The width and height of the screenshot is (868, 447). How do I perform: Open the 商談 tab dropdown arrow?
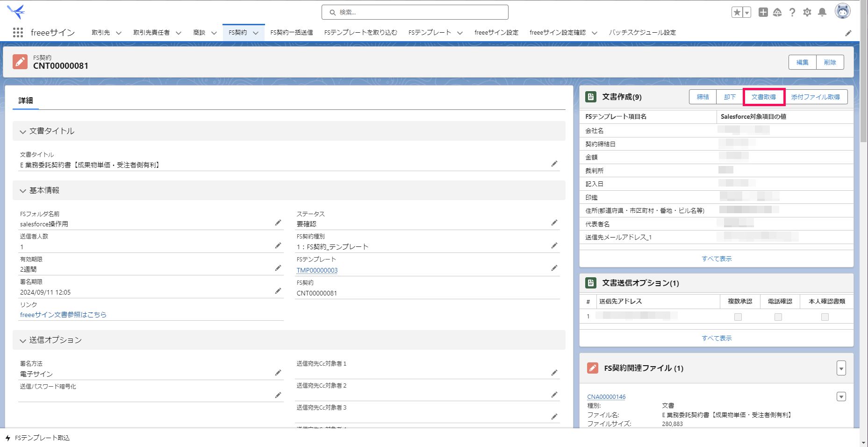214,33
